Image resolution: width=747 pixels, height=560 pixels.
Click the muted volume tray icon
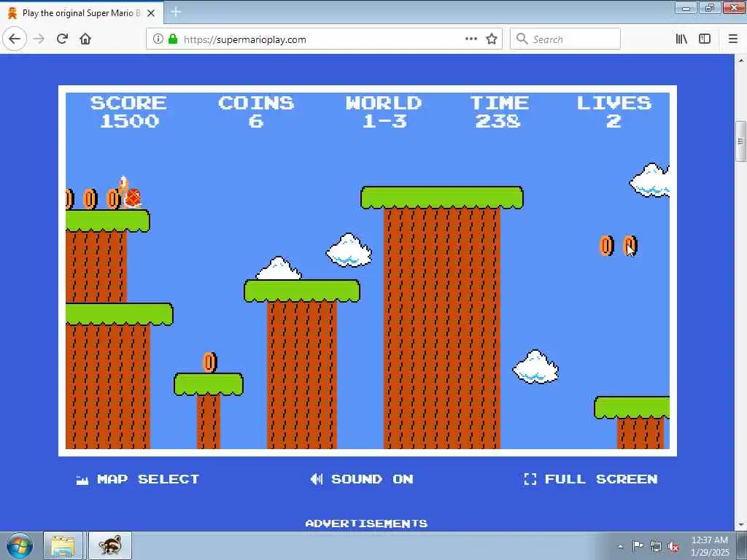[673, 547]
